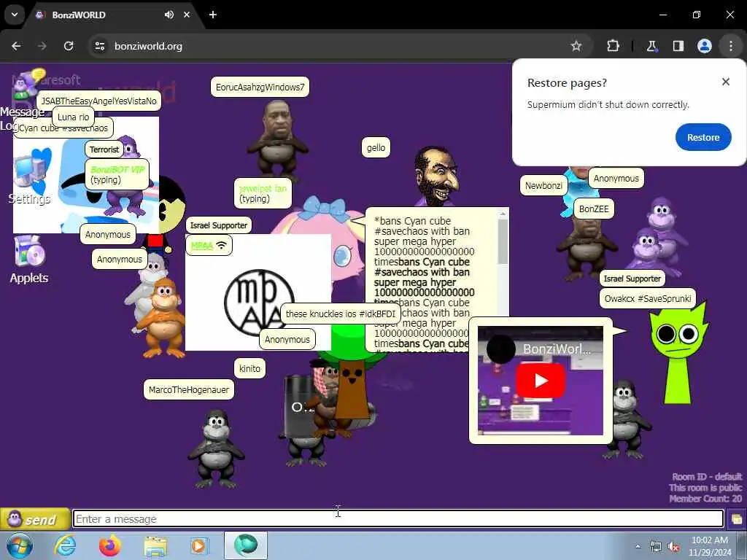This screenshot has width=747, height=560.
Task: Play the BonziWorld YouTube video
Action: coord(541,381)
